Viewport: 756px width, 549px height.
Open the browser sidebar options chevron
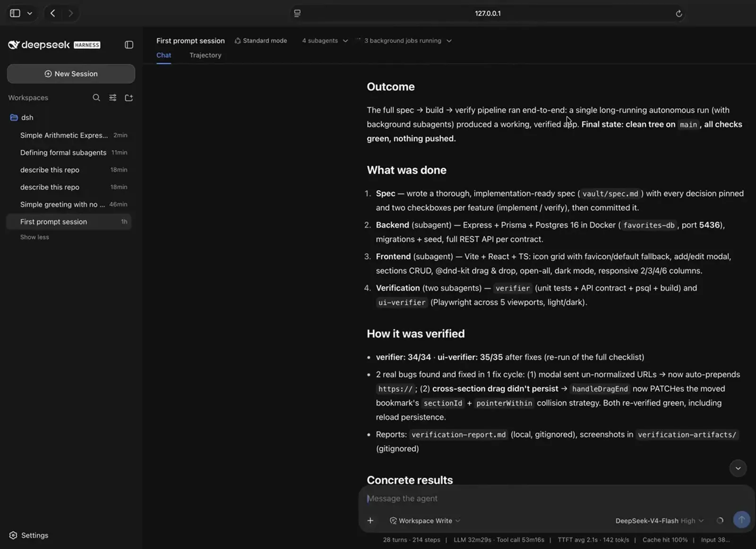pyautogui.click(x=30, y=13)
